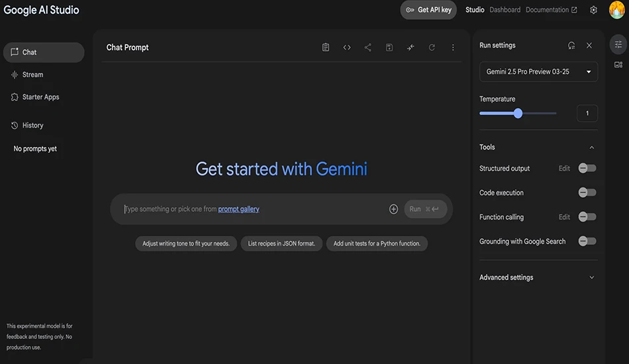The image size is (629, 364).
Task: Click the external link icon beside Documentation
Action: click(x=574, y=10)
